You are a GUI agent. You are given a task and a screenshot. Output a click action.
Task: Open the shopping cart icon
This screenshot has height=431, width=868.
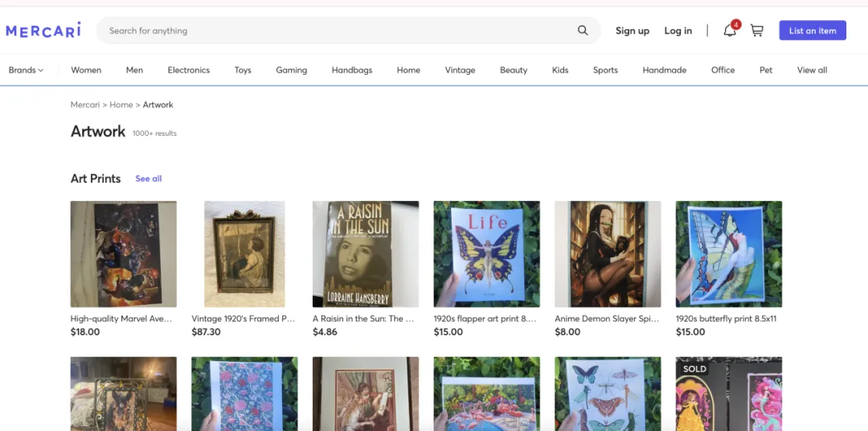coord(756,31)
